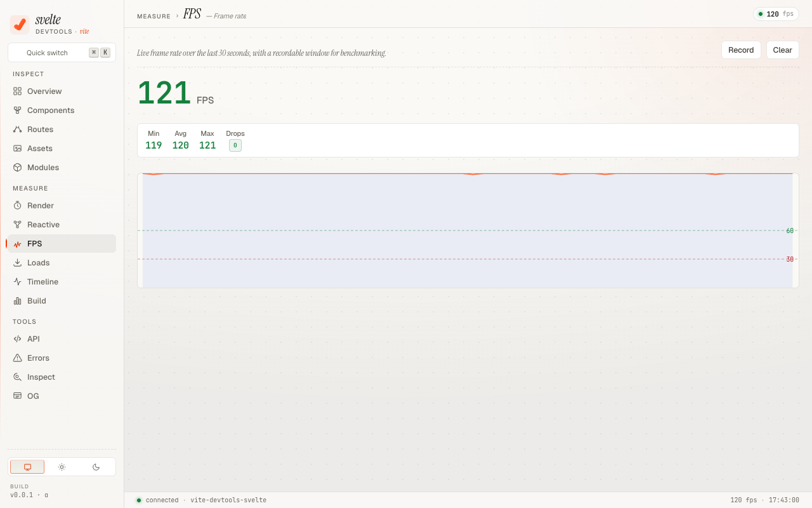Click the API code brackets icon
Image resolution: width=812 pixels, height=508 pixels.
[x=18, y=338]
